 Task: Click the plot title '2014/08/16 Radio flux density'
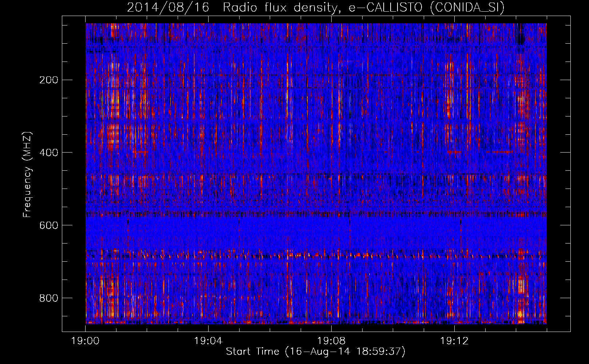(x=316, y=8)
